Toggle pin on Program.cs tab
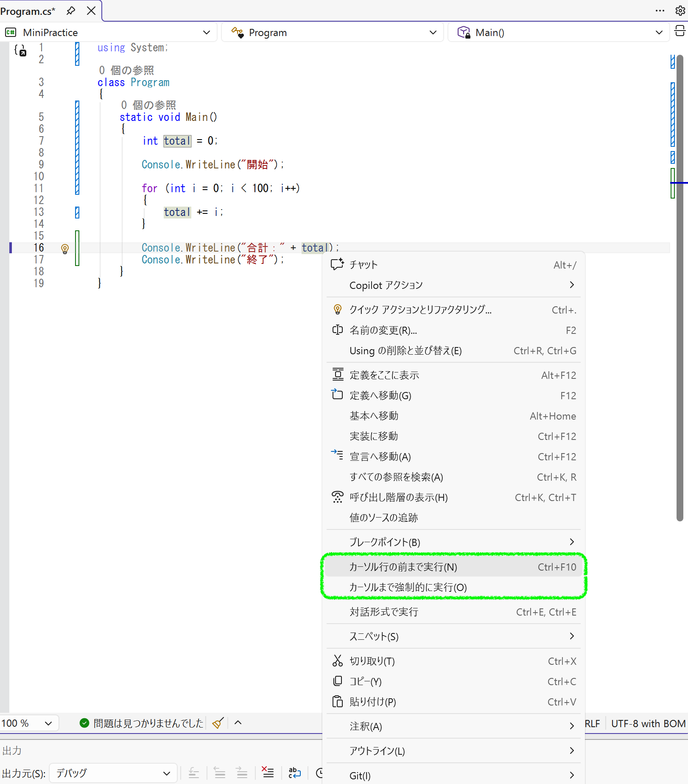 (x=71, y=11)
